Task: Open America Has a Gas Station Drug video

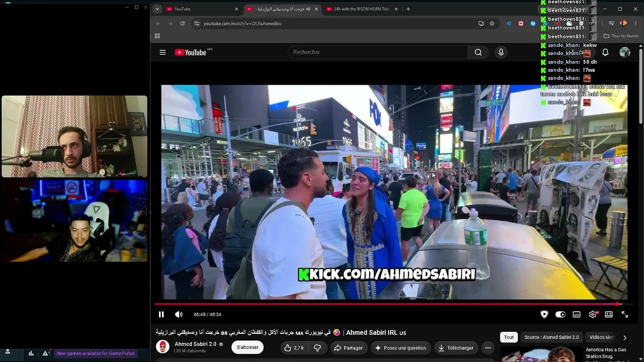Action: [606, 353]
